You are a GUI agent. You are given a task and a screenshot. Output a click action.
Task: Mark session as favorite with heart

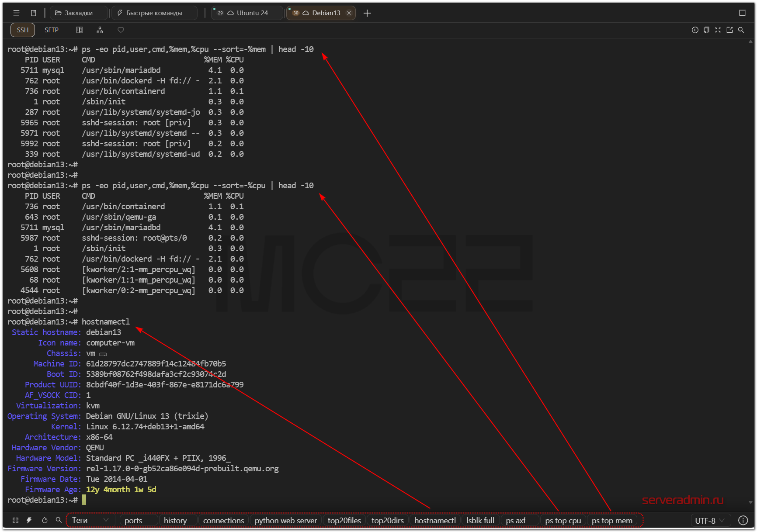tap(121, 30)
